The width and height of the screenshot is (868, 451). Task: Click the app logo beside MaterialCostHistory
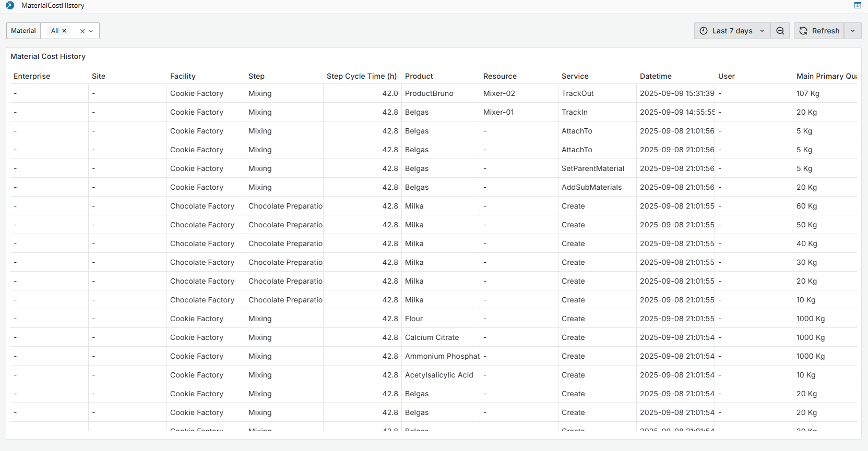tap(10, 5)
